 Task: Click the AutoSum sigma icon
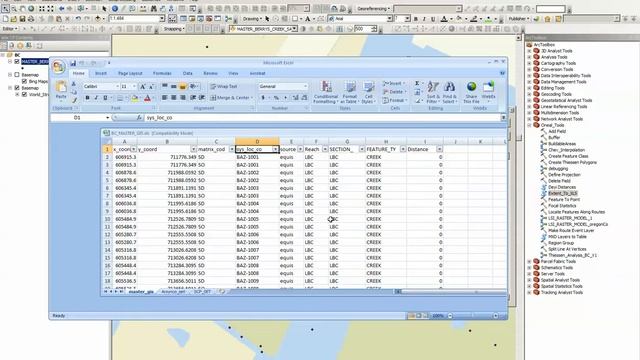(x=417, y=83)
